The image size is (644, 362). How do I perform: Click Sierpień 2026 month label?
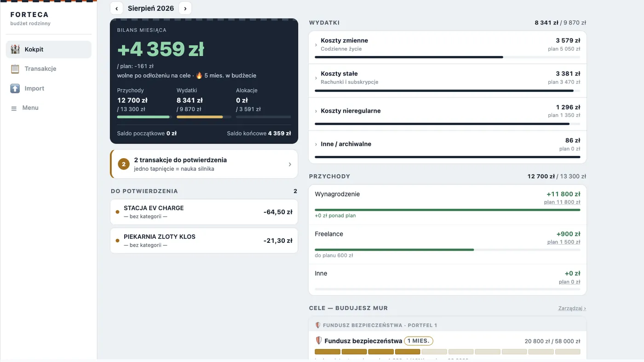151,8
